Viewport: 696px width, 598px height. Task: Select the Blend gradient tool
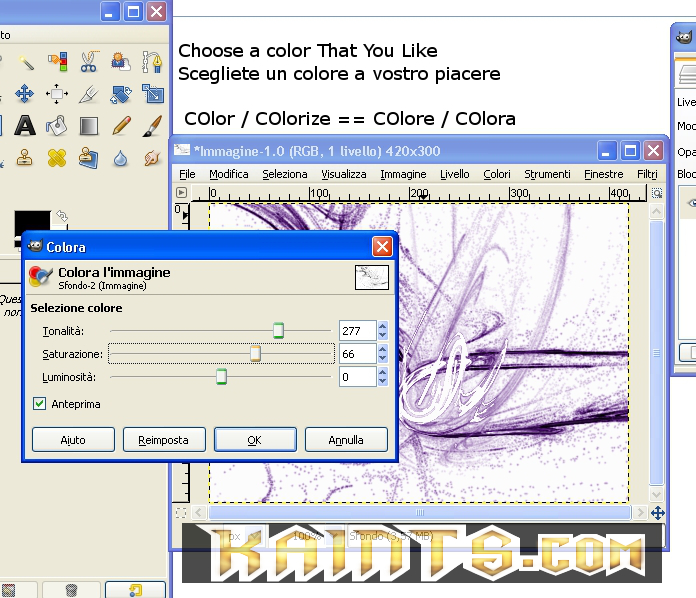click(x=89, y=126)
